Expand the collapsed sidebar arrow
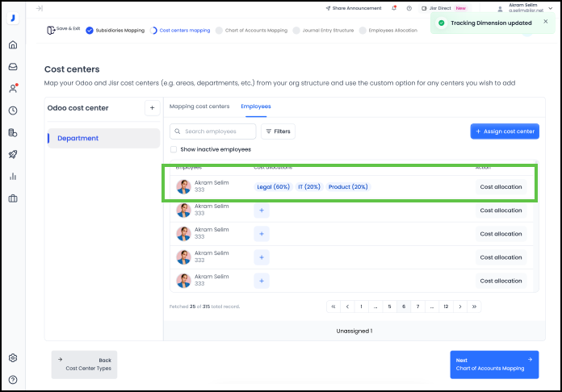The image size is (562, 392). click(x=39, y=8)
